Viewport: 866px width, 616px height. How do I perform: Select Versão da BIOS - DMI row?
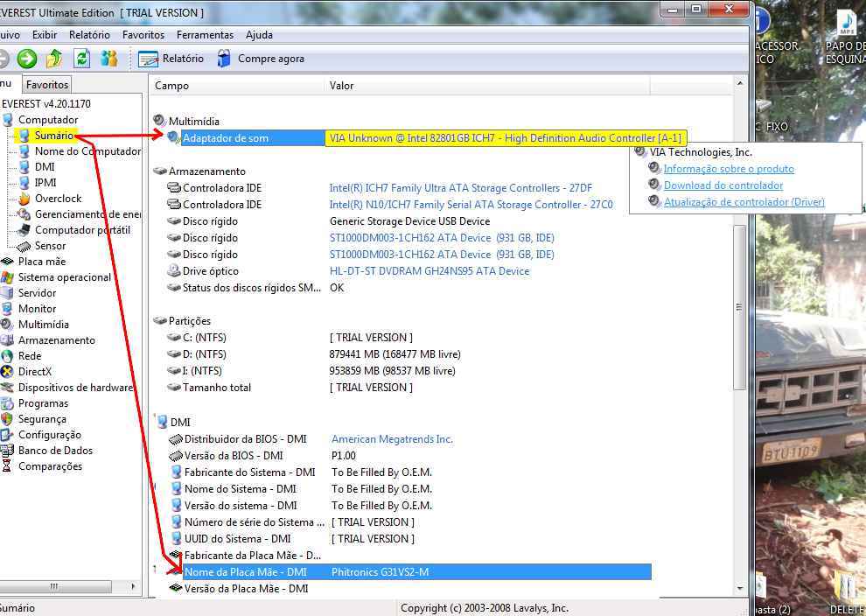409,456
